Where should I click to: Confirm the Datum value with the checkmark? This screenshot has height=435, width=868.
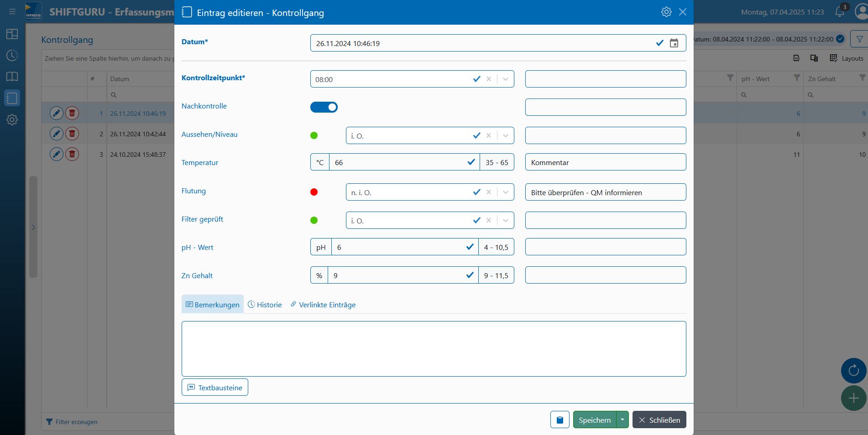pos(659,43)
